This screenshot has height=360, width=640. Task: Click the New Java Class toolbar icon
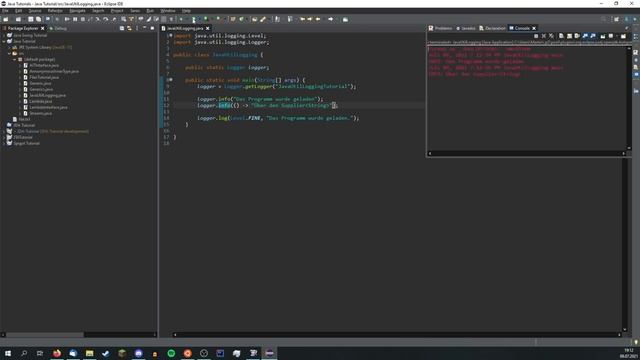242,19
